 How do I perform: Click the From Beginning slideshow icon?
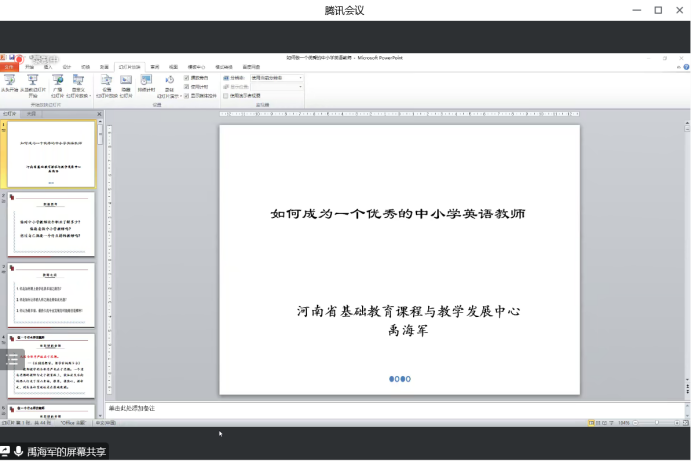(9, 82)
